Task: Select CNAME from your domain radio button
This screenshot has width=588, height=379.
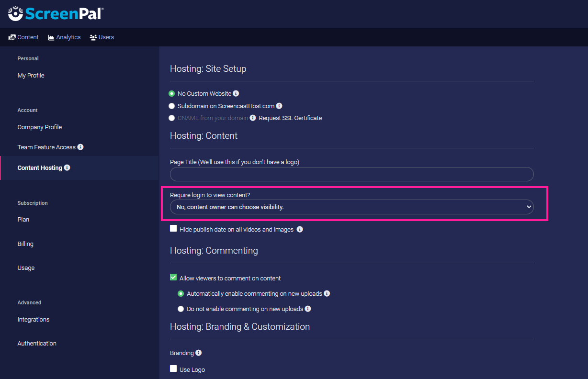Action: click(172, 118)
